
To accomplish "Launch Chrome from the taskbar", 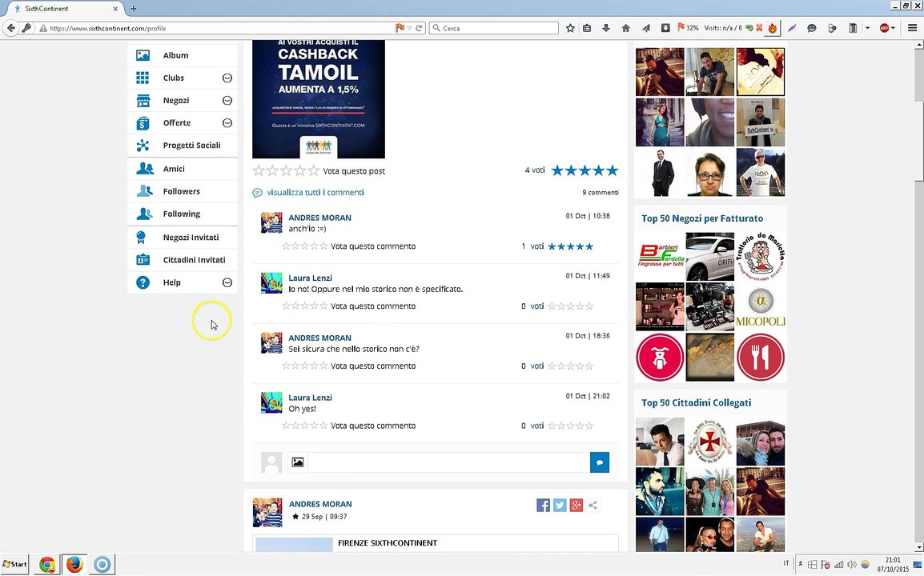I will (x=47, y=564).
